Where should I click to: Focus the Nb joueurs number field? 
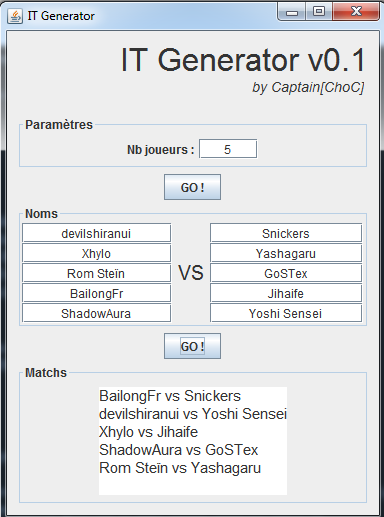click(228, 149)
